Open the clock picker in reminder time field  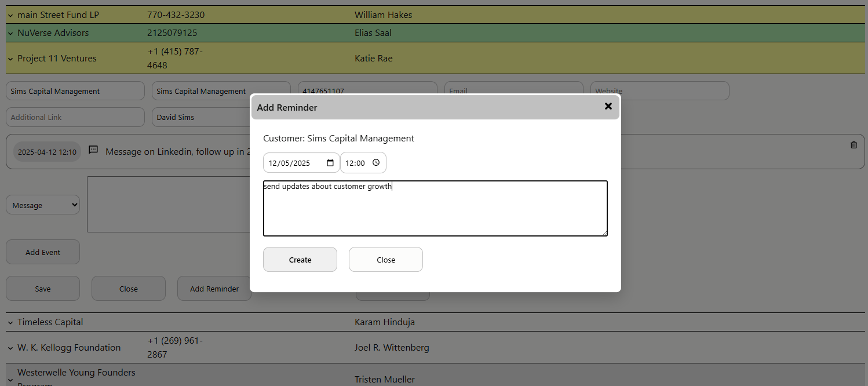pos(376,163)
